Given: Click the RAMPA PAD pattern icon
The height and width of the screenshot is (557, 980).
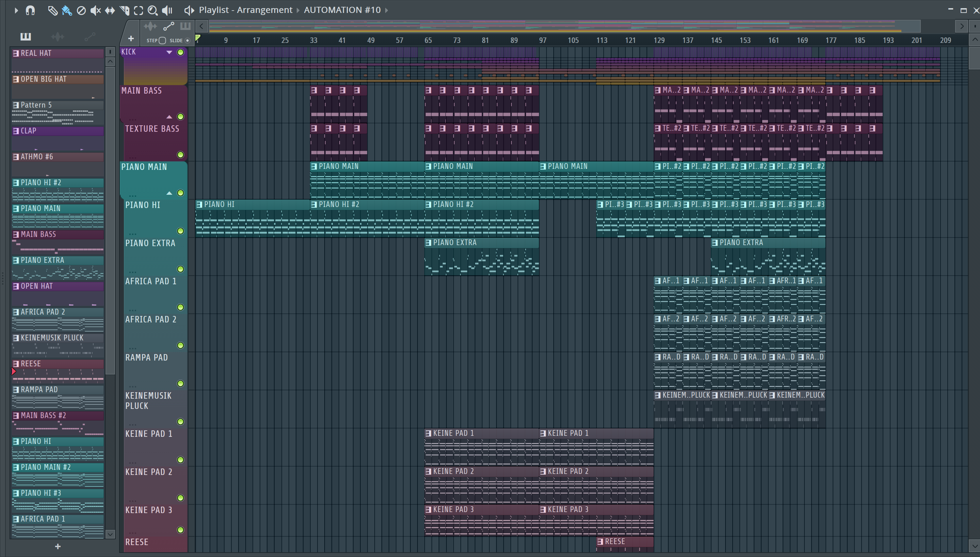Looking at the screenshot, I should (16, 390).
